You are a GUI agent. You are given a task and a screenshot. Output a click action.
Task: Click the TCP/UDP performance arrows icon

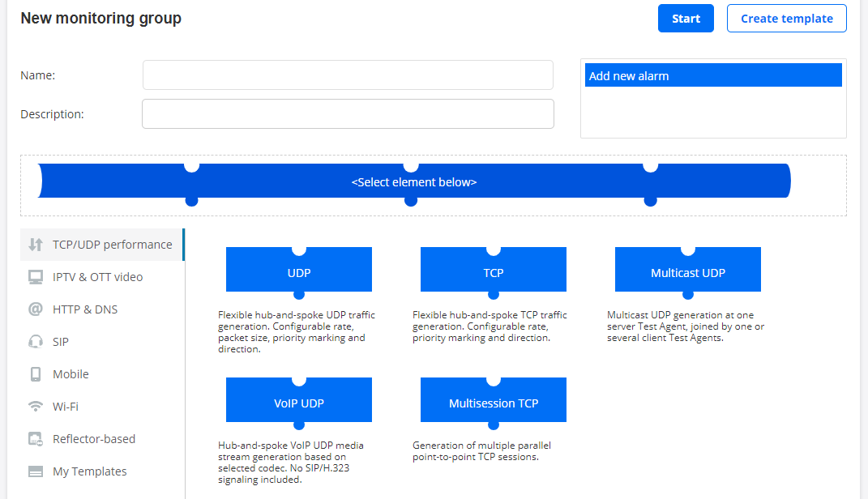pos(35,245)
